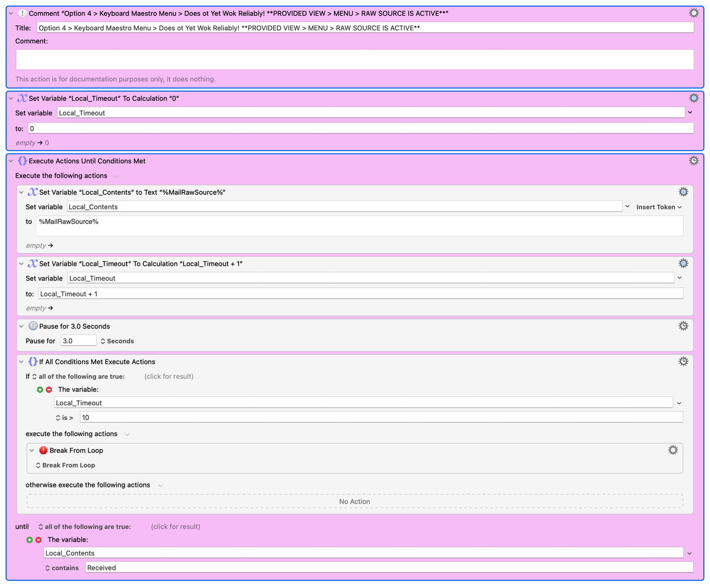Open 'execute the following actions' chevron menu
710x588 pixels.
click(127, 434)
